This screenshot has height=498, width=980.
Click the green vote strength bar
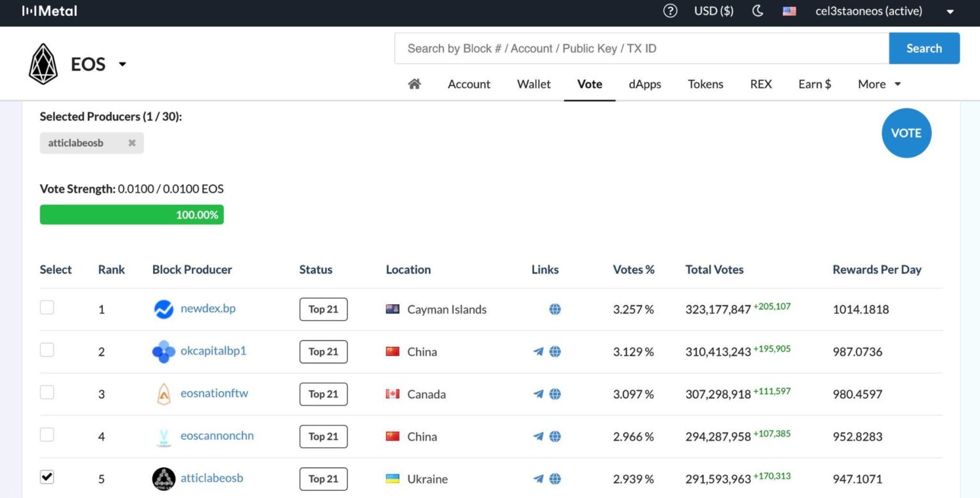point(131,215)
